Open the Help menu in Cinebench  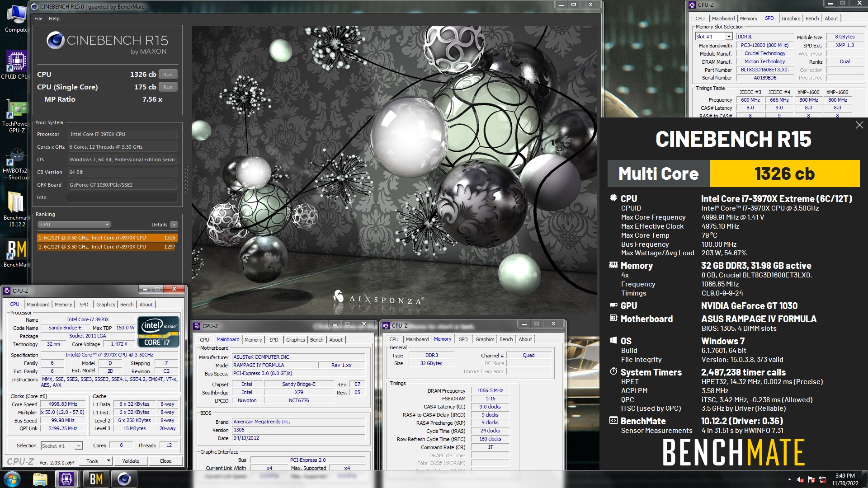coord(54,19)
